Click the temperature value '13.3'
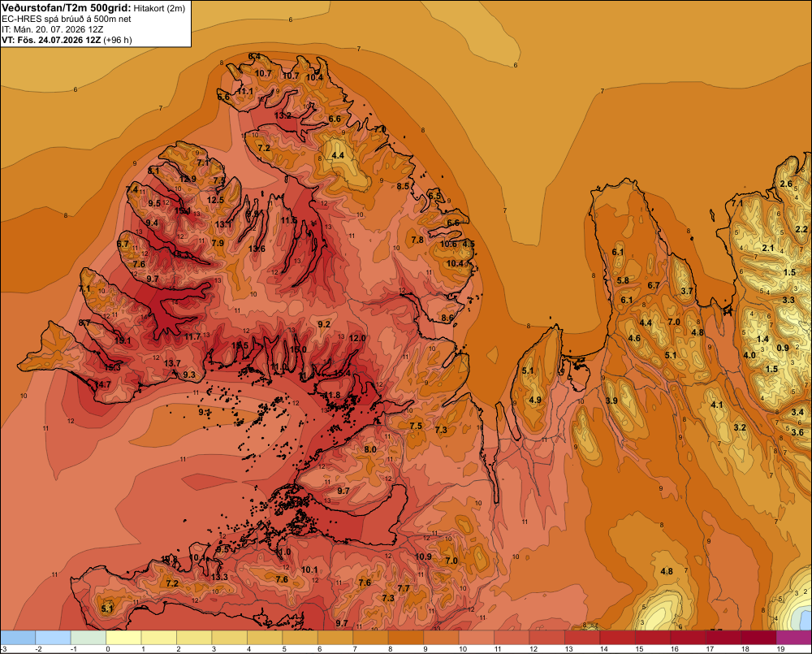Screen dimensions: 812x654 tap(219, 577)
